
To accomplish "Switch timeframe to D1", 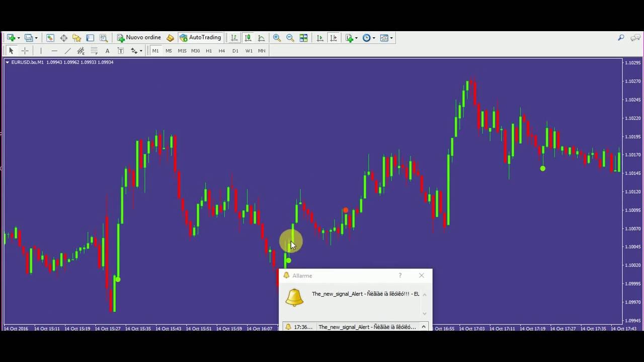I will click(235, 51).
